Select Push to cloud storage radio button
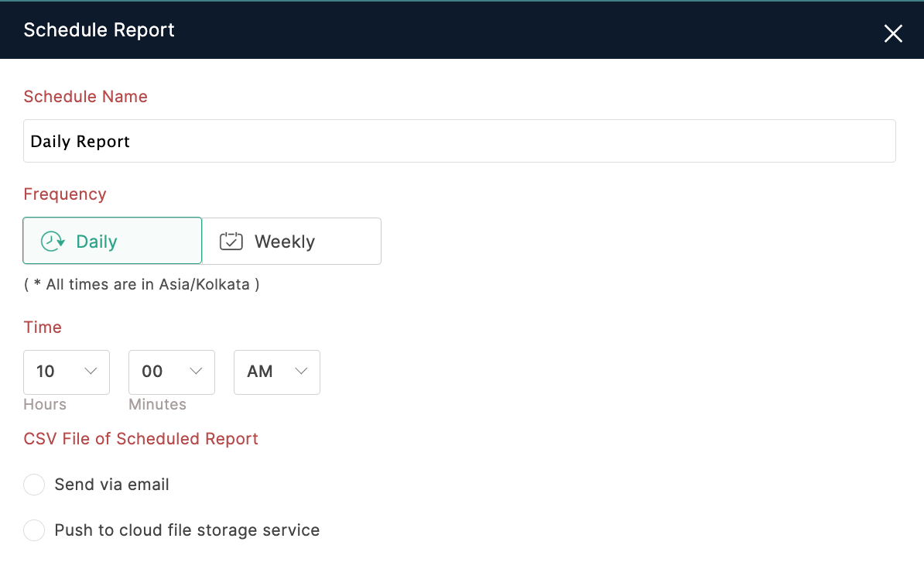The height and width of the screenshot is (576, 924). [34, 530]
